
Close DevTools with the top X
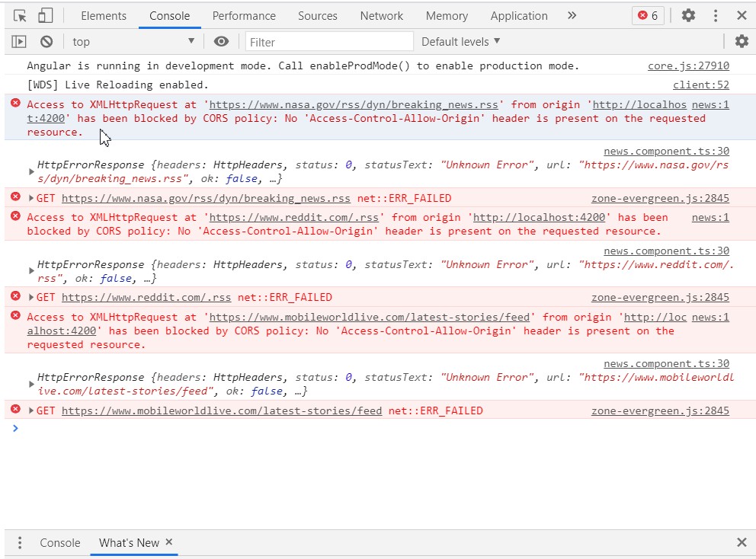[x=742, y=16]
